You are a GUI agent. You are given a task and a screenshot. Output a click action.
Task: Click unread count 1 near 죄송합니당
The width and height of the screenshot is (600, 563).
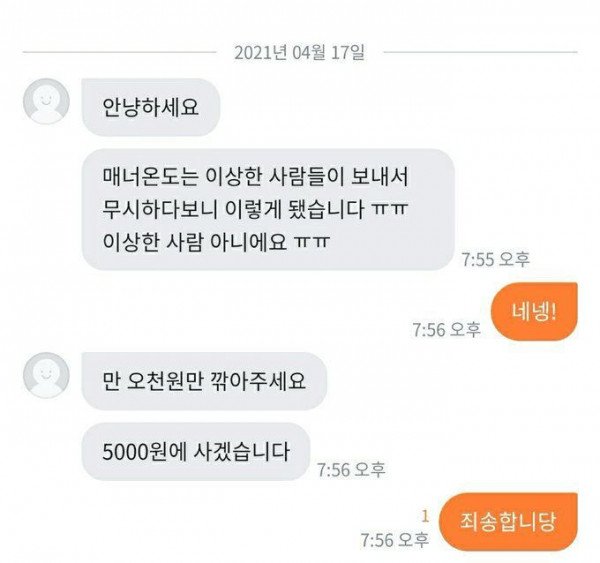click(425, 517)
